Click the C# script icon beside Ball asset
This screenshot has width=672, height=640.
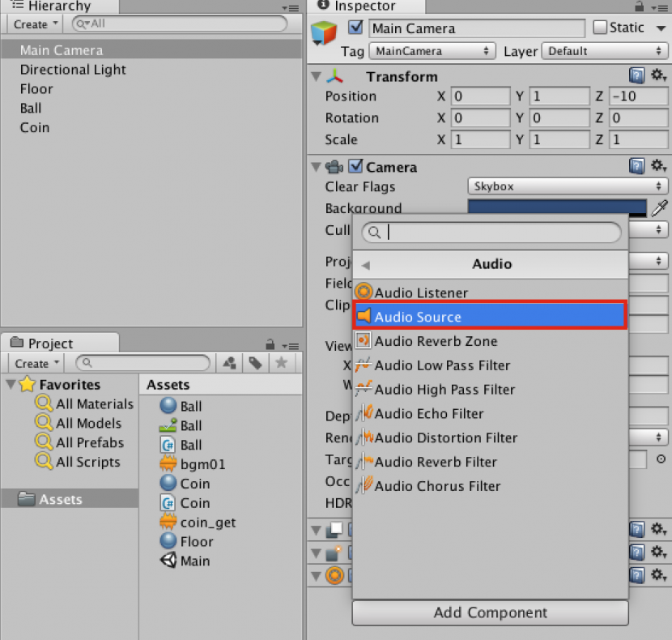click(x=168, y=445)
